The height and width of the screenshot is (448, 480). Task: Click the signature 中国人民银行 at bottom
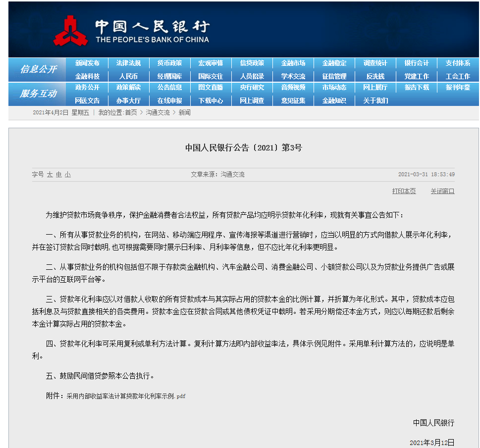click(x=434, y=423)
